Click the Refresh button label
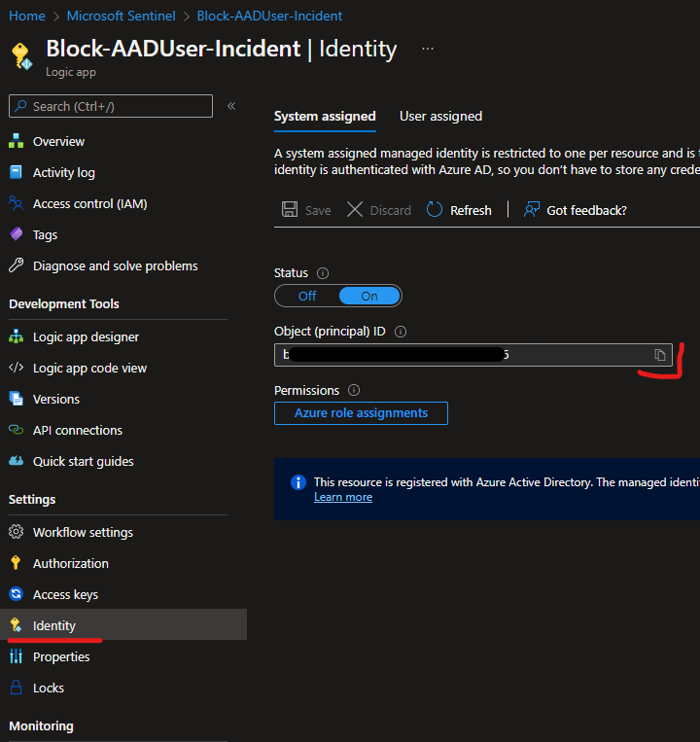 (471, 210)
